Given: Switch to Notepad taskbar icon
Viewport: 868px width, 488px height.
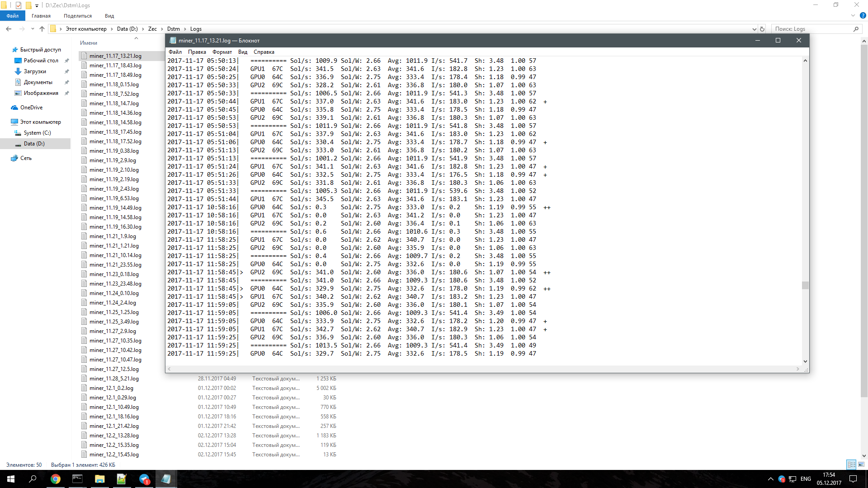Looking at the screenshot, I should [x=166, y=479].
